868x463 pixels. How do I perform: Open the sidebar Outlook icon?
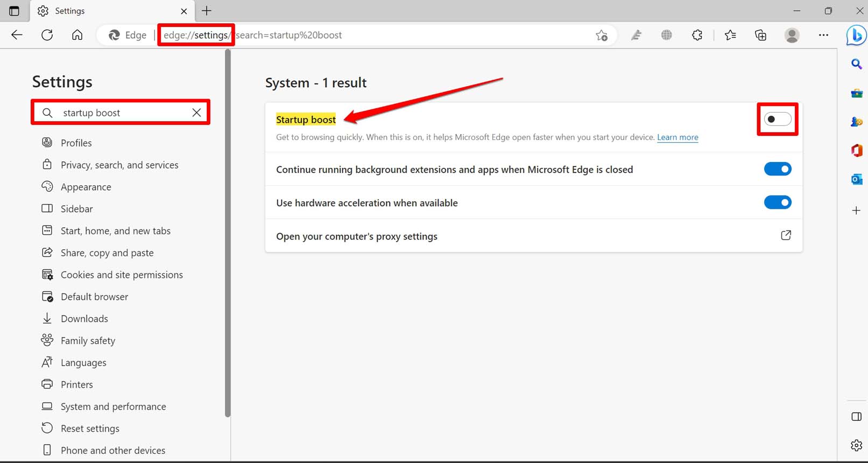point(857,179)
